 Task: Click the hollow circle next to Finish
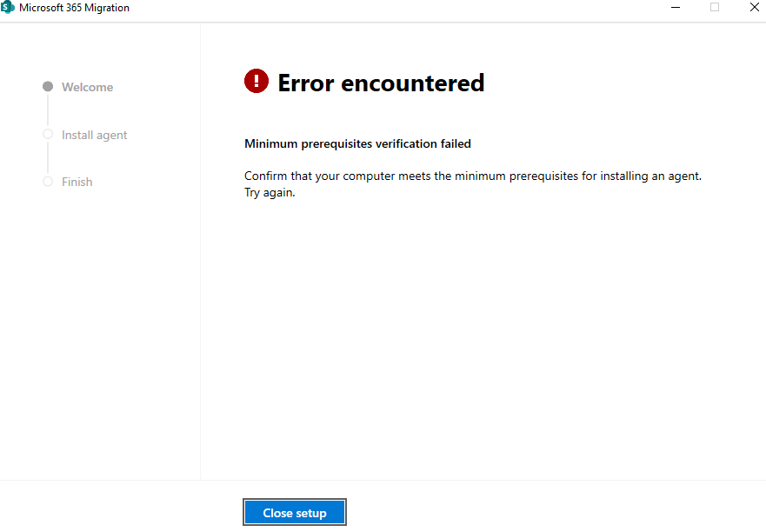pos(47,182)
